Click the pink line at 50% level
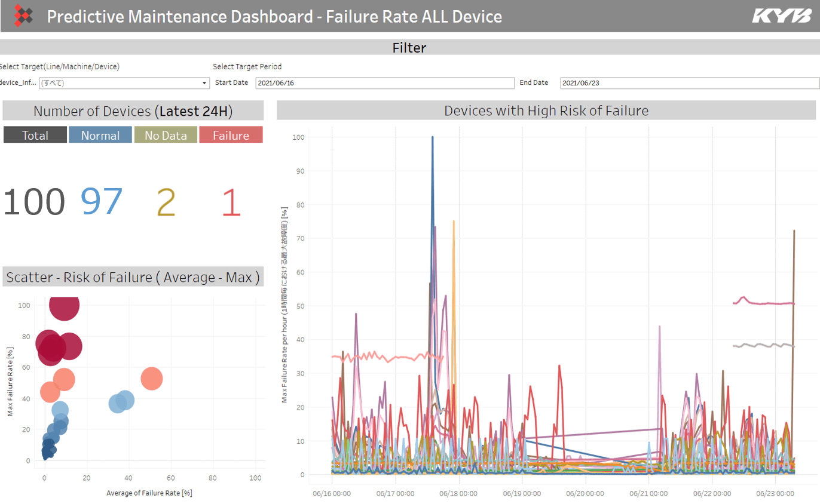Viewport: 820px width, 504px height. click(771, 303)
